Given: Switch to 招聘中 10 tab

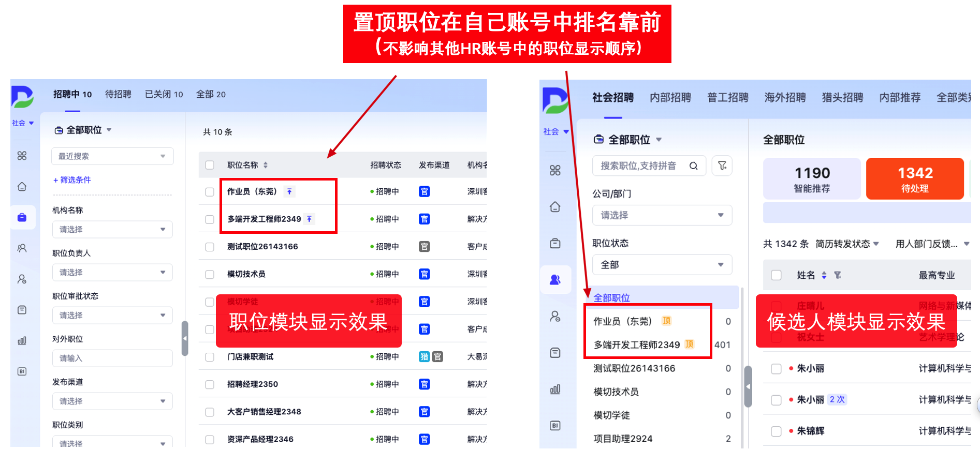Looking at the screenshot, I should pyautogui.click(x=72, y=94).
